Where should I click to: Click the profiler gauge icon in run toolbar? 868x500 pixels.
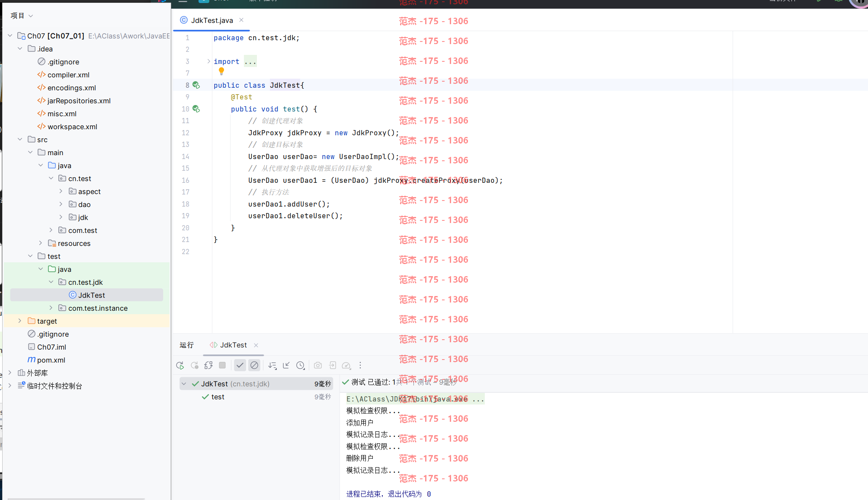[x=346, y=366]
